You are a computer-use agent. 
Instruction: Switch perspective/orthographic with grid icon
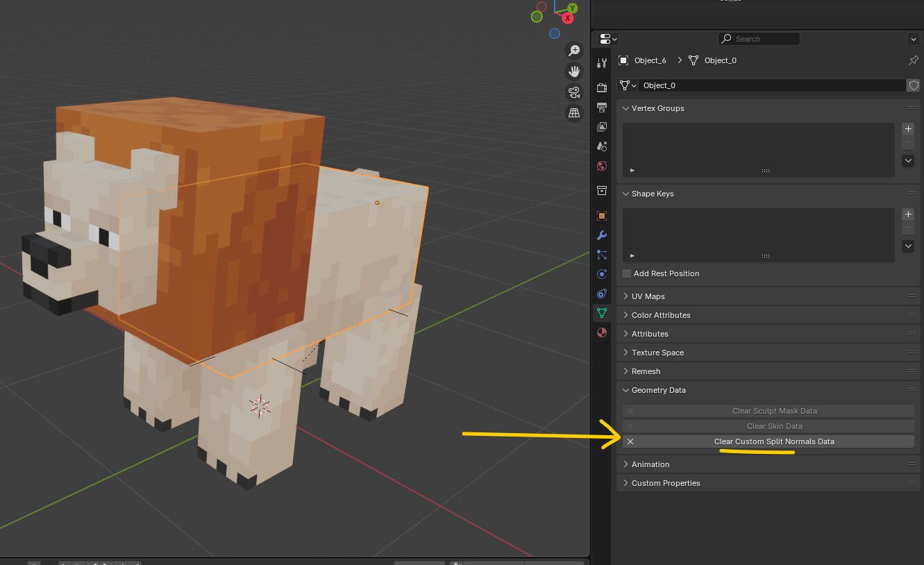tap(574, 112)
